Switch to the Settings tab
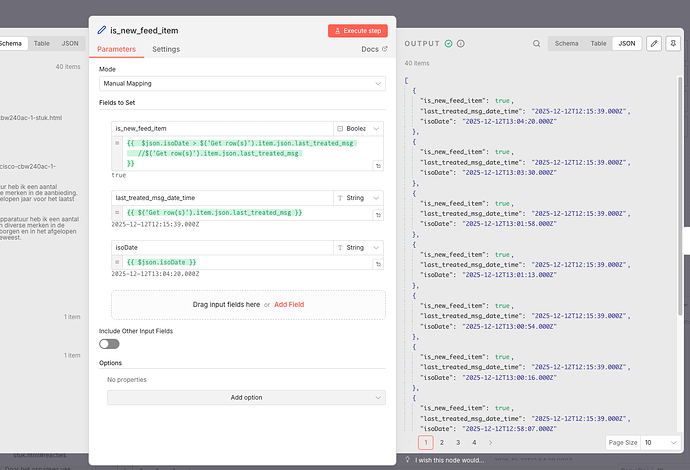The width and height of the screenshot is (690, 470). pyautogui.click(x=166, y=49)
